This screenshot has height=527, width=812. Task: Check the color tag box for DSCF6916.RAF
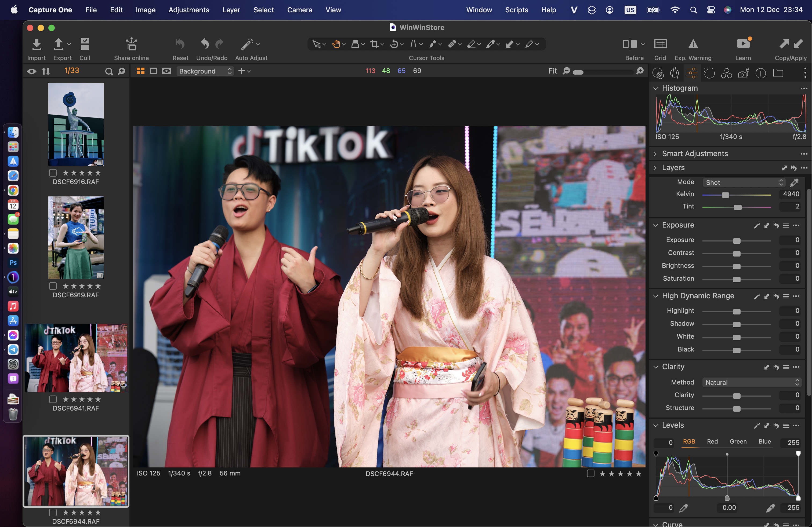click(53, 173)
